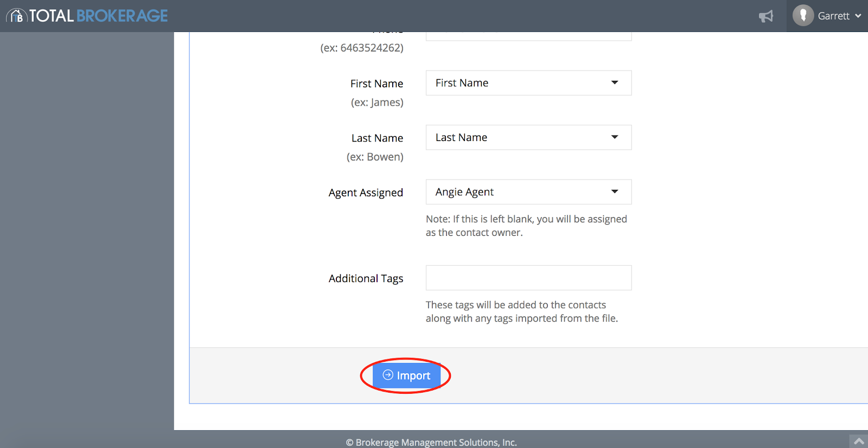Click the '(ex: James)' example text
Screen dimensions: 868x448
pos(377,103)
